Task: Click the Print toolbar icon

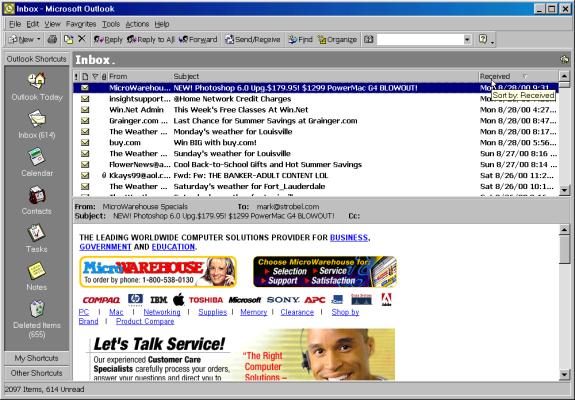Action: click(x=52, y=39)
